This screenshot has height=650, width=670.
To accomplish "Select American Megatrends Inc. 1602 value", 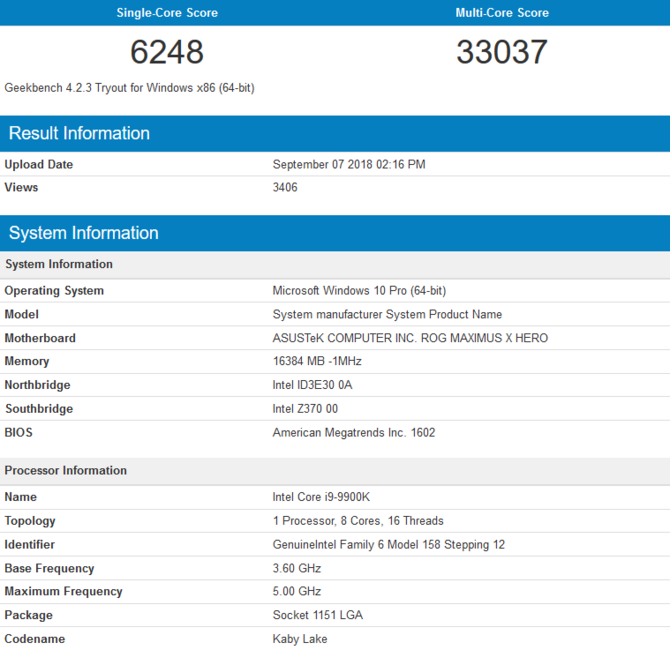I will click(354, 432).
